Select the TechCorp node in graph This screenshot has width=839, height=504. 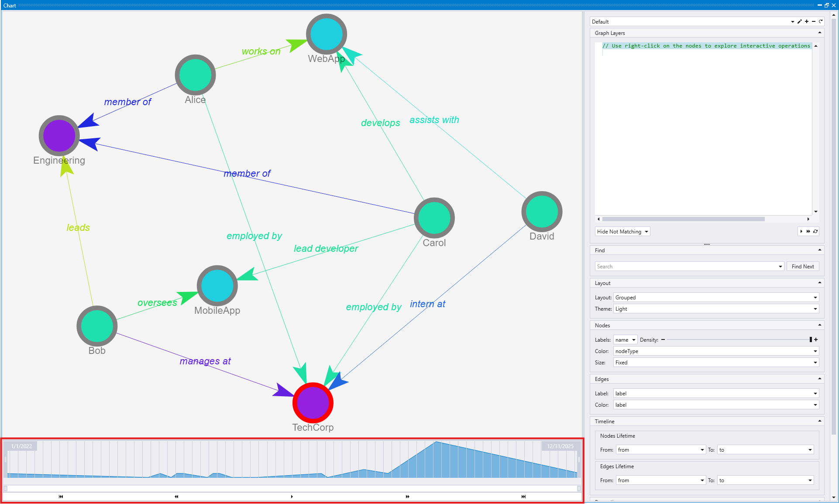point(313,403)
